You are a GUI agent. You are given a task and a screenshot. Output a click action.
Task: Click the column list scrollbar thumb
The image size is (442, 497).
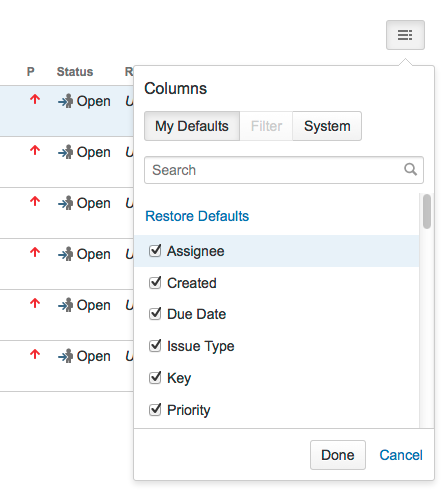[427, 212]
